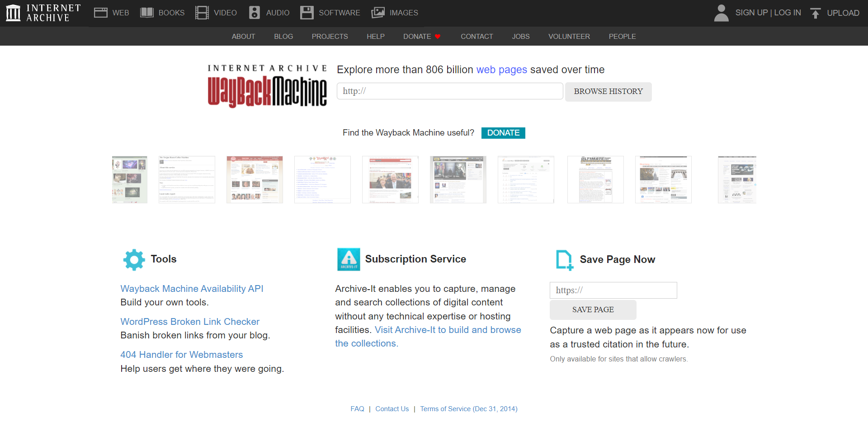Click DONATE in the navigation bar
The image size is (868, 422).
pos(417,37)
